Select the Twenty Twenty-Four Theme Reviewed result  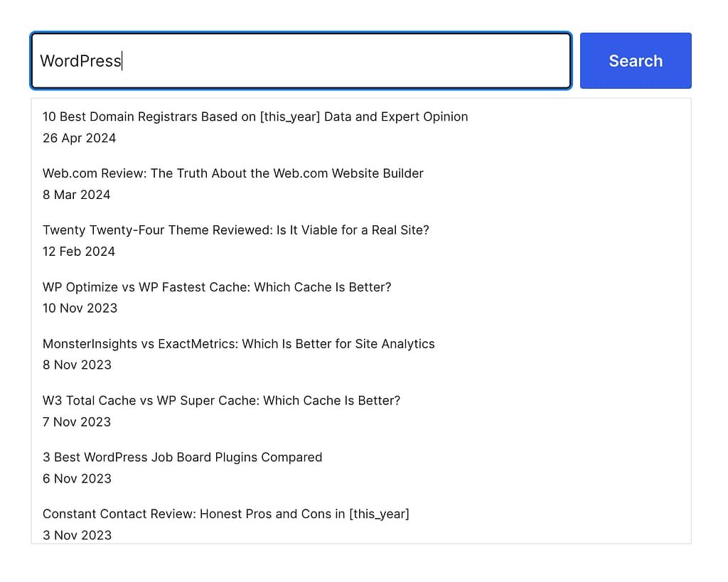point(235,230)
